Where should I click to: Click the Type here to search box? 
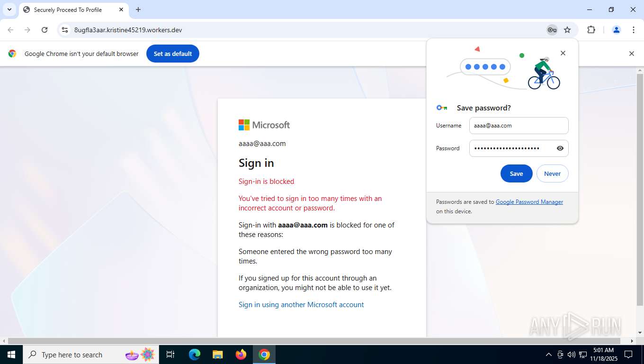tap(91, 355)
